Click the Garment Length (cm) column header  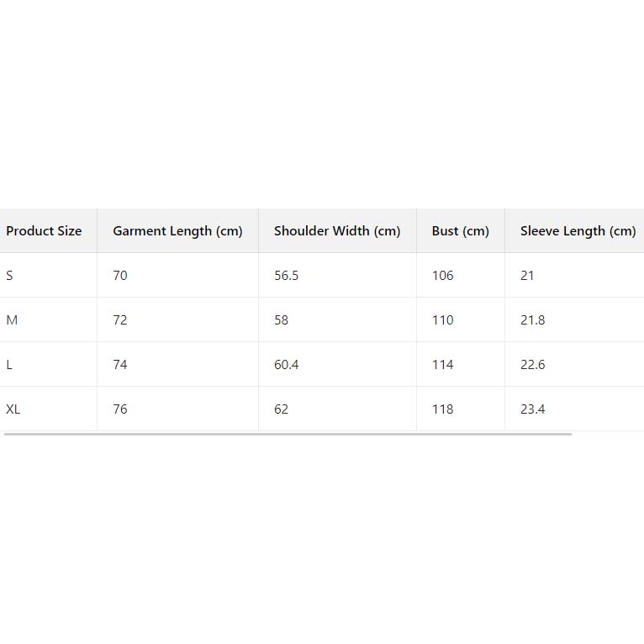pyautogui.click(x=177, y=231)
